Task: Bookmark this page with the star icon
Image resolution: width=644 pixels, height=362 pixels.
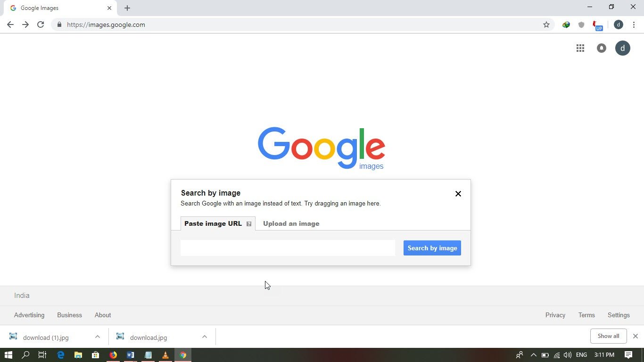Action: (x=546, y=25)
